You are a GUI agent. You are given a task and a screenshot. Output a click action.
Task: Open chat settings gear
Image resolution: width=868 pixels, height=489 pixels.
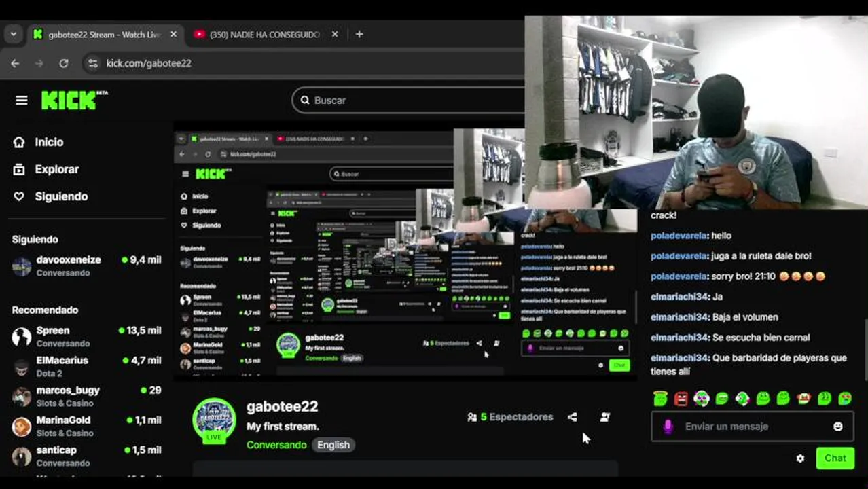click(x=800, y=458)
